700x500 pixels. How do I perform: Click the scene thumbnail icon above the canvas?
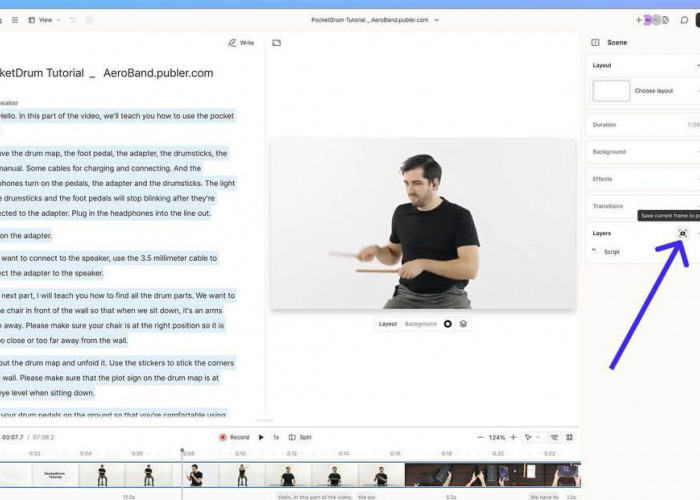[x=277, y=43]
